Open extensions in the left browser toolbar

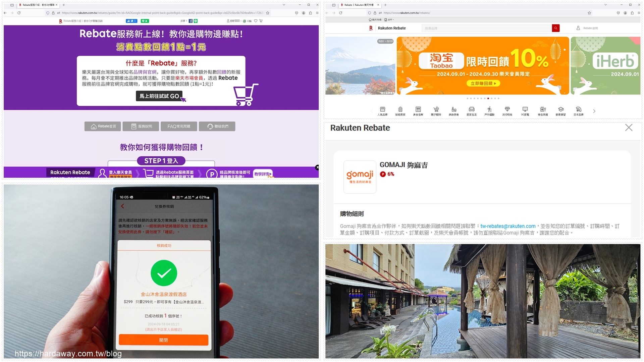310,13
